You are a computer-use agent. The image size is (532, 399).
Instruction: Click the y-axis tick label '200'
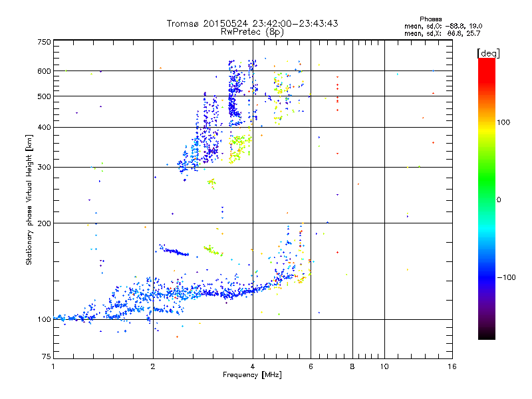coord(44,223)
